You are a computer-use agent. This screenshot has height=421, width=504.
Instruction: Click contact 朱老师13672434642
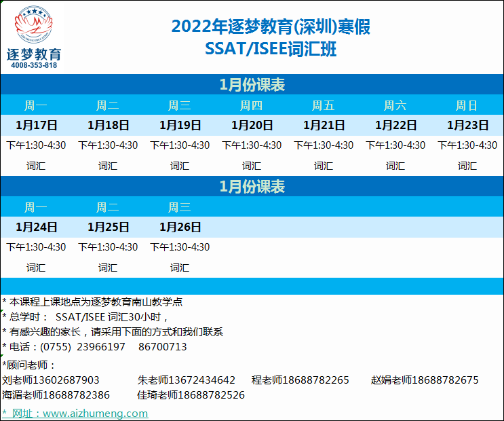click(187, 380)
